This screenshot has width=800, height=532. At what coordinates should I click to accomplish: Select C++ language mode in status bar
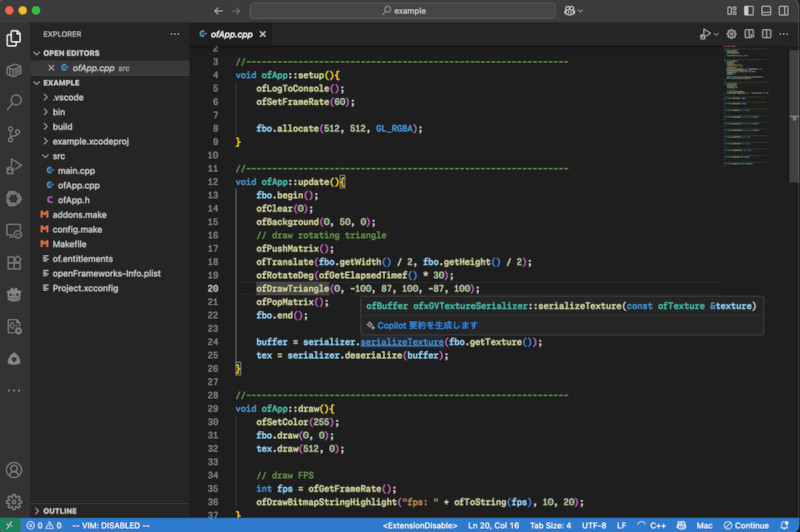click(x=657, y=525)
